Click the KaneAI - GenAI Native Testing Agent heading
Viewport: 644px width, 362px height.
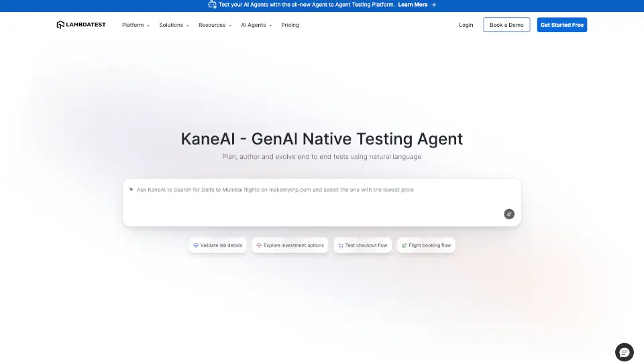pos(321,139)
